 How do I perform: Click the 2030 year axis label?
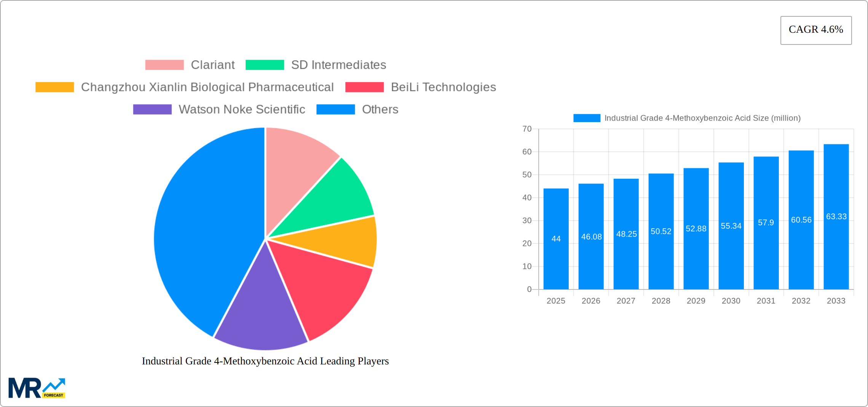pos(731,300)
